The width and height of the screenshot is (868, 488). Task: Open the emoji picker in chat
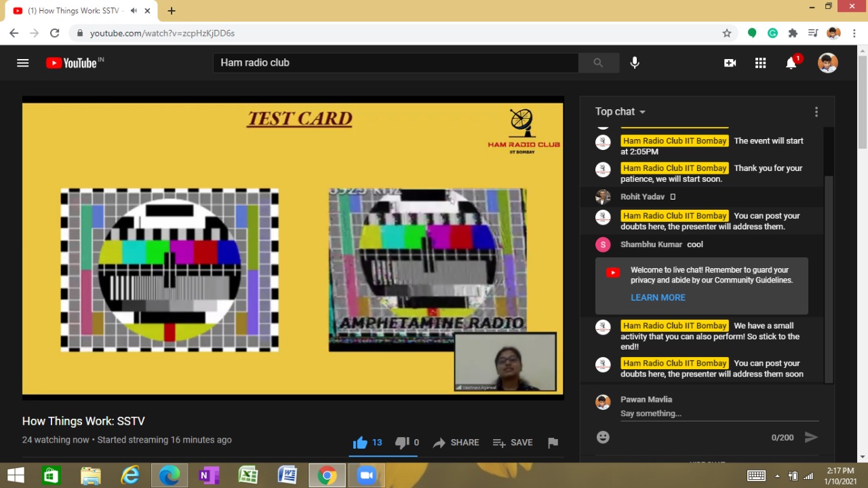coord(603,438)
